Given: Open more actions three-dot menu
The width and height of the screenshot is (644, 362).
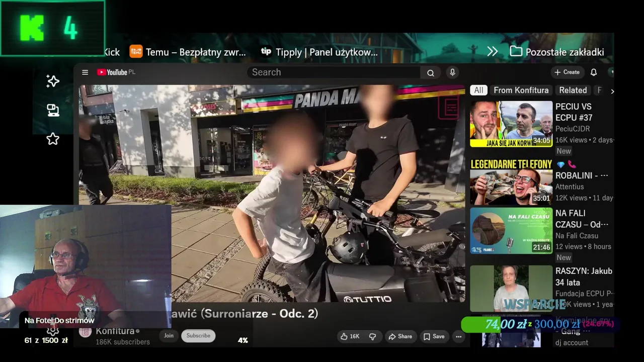Looking at the screenshot, I should point(458,336).
